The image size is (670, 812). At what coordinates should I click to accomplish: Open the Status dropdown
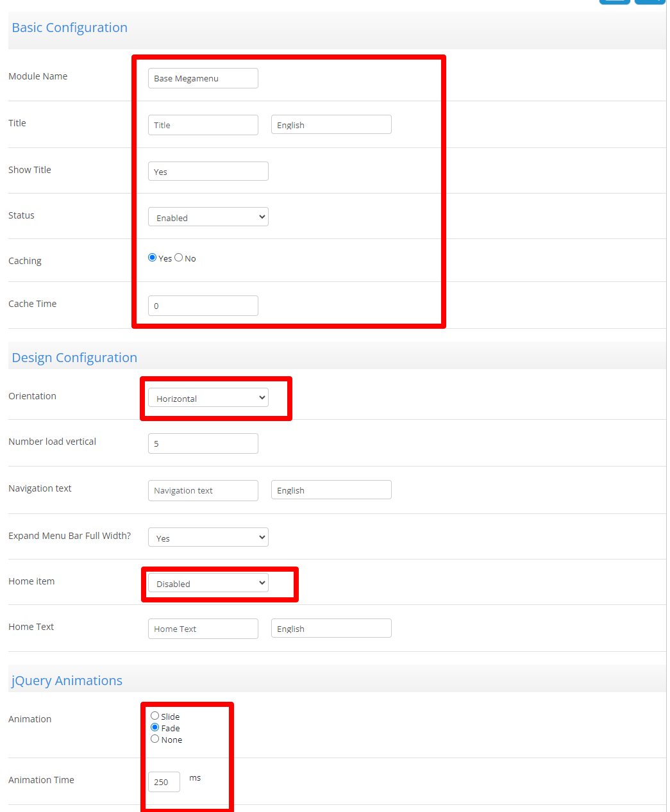point(208,217)
